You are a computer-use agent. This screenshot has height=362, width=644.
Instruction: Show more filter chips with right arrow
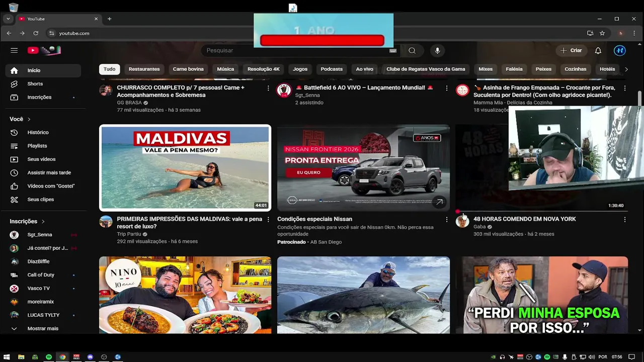[626, 69]
